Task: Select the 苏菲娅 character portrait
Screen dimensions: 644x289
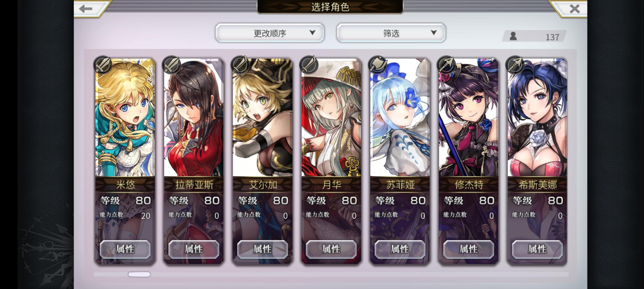Action: 400,118
